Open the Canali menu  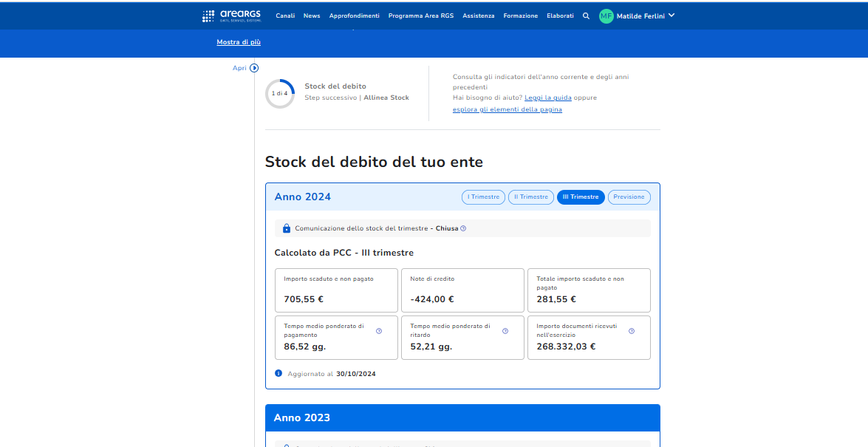285,16
